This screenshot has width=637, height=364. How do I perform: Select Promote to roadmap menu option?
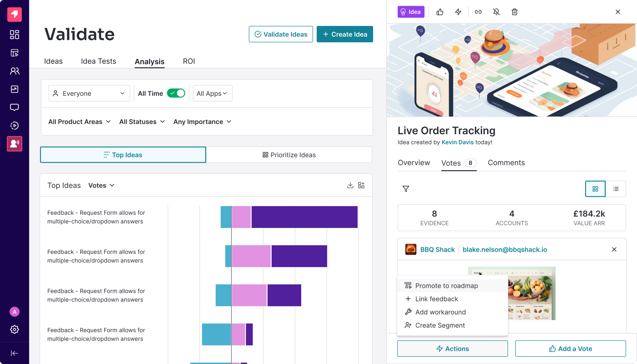click(x=446, y=286)
